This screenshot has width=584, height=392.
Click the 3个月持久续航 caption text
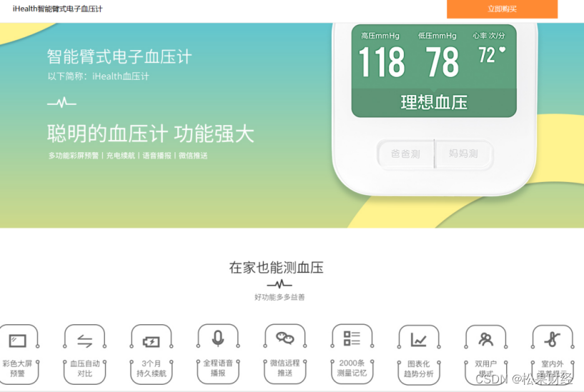[152, 368]
